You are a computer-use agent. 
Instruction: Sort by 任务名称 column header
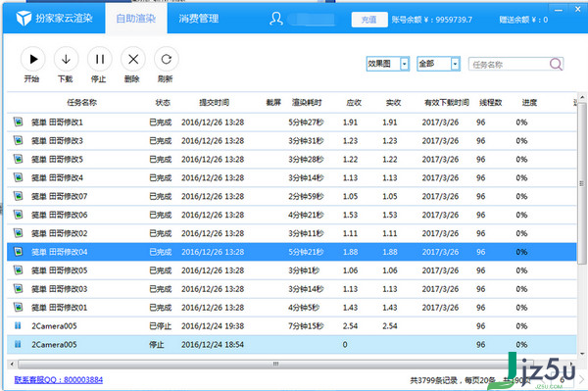(x=81, y=103)
